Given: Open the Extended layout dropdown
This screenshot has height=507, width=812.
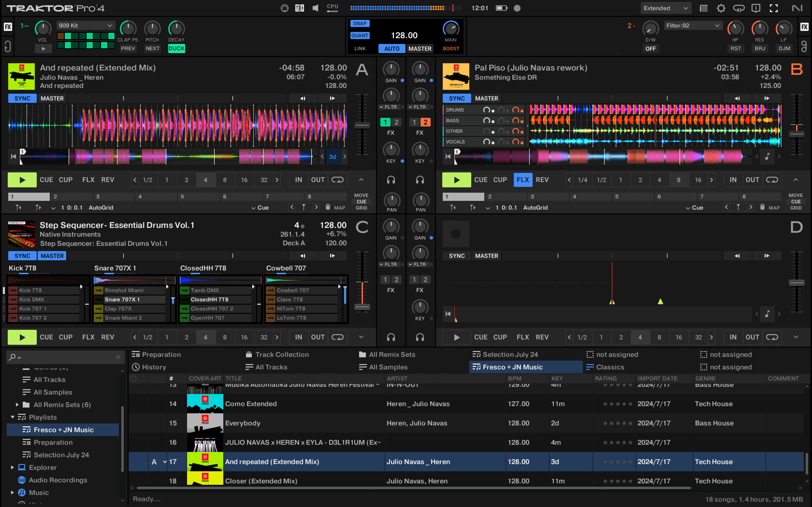Looking at the screenshot, I should click(665, 8).
